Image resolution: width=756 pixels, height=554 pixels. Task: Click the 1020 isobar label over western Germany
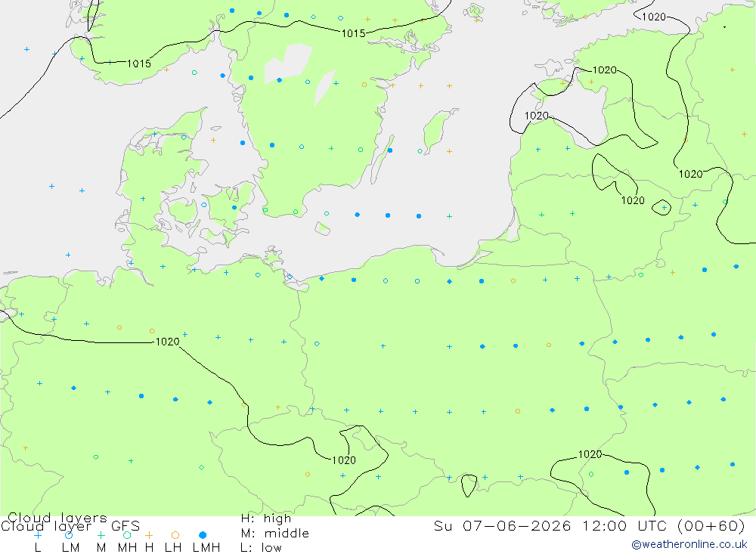(x=167, y=342)
